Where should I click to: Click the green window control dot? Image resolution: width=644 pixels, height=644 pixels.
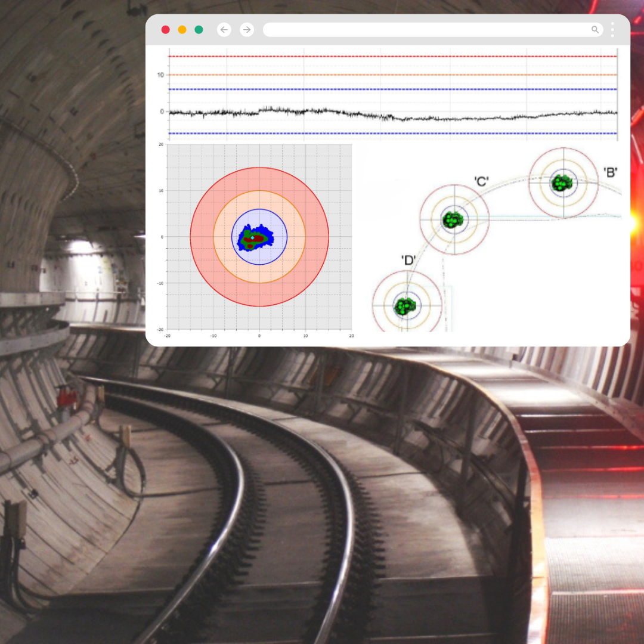coord(199,30)
